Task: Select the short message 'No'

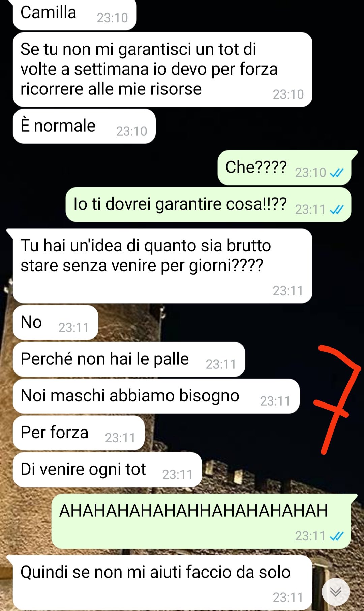Action: [56, 323]
